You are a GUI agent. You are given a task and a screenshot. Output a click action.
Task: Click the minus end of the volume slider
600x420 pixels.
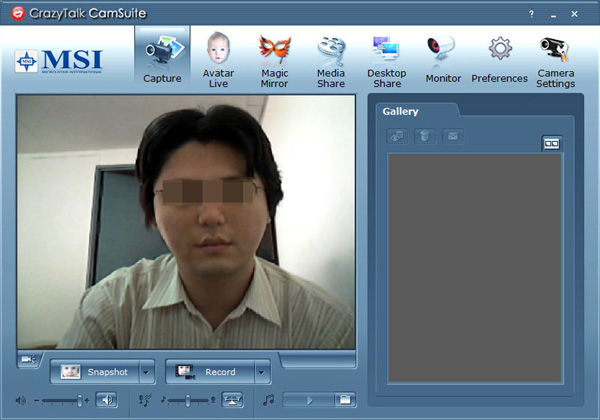(x=37, y=400)
